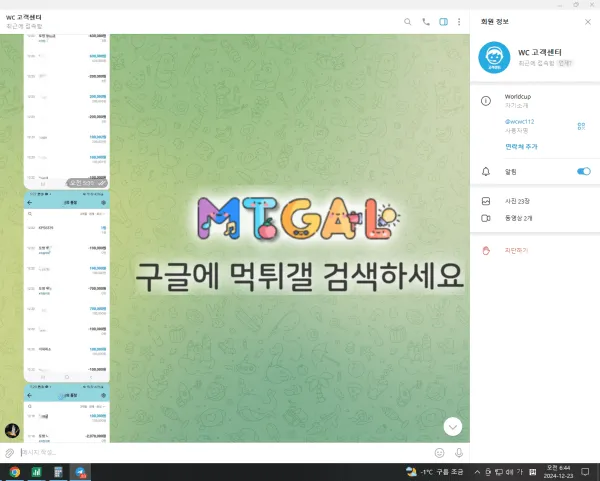The height and width of the screenshot is (481, 600).
Task: Click the weather widget in the taskbar
Action: [x=434, y=472]
